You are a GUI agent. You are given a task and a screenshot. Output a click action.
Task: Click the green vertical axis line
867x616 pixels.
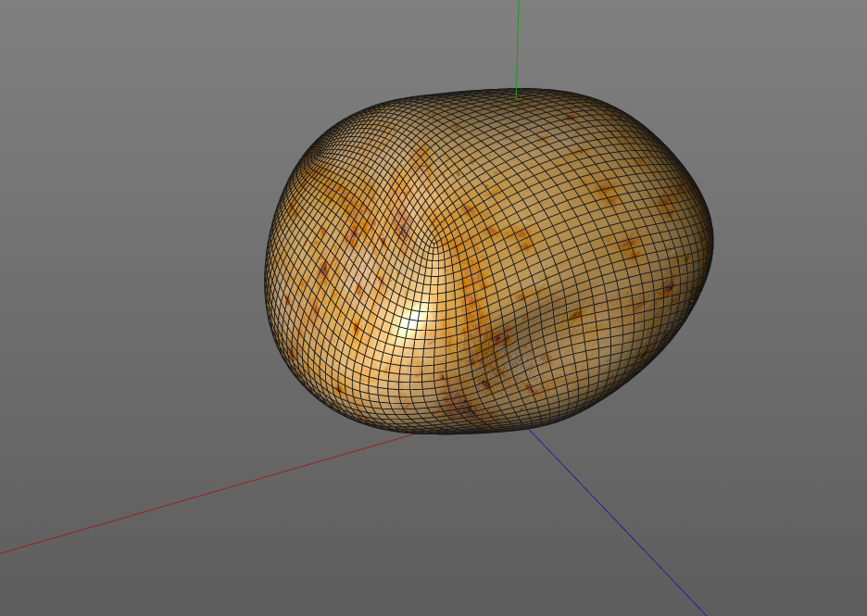tap(518, 50)
